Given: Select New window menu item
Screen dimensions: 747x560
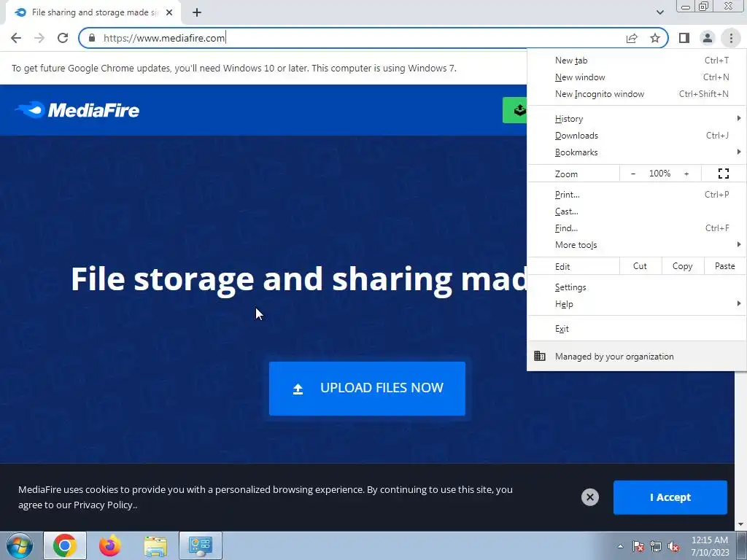Looking at the screenshot, I should coord(636,77).
